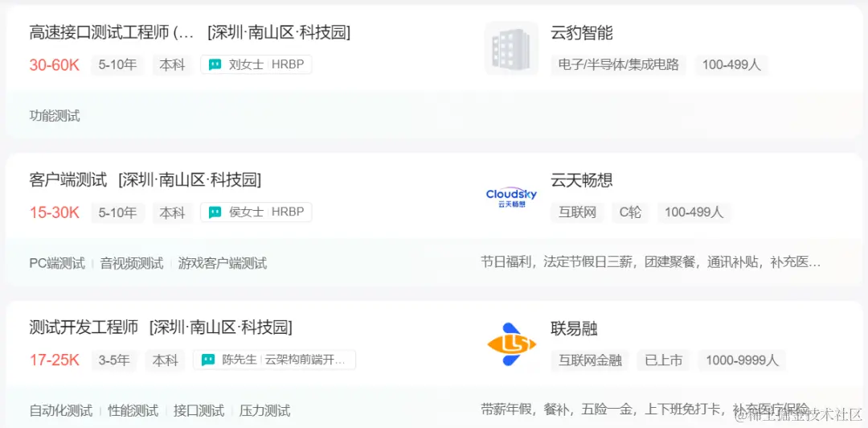Click the 100-499人 tag under 云天畅想

click(x=694, y=212)
